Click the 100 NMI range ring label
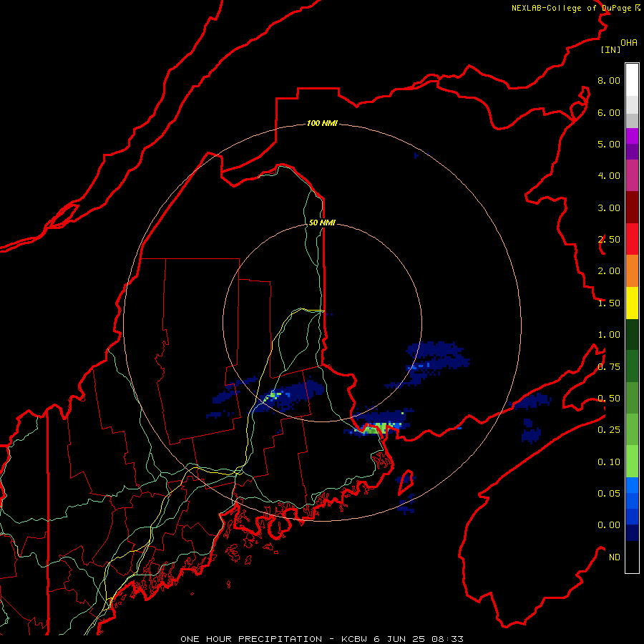Screen dimensions: 644x644 [322, 123]
